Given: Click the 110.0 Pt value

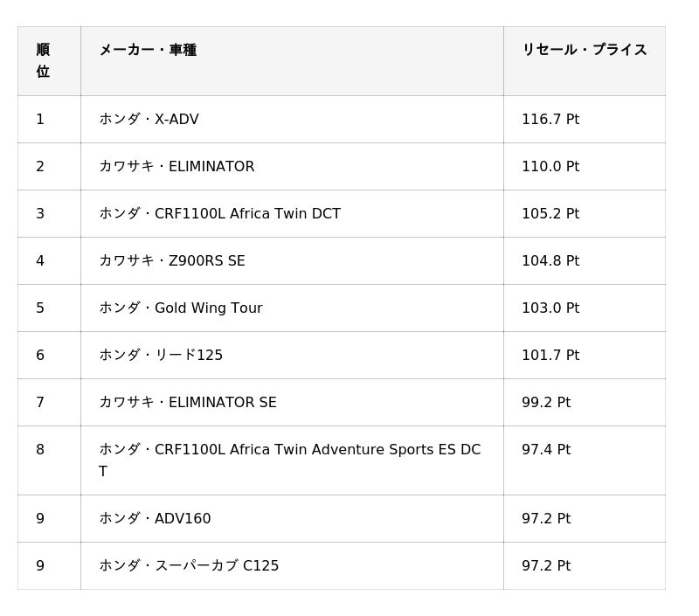Looking at the screenshot, I should click(550, 167).
